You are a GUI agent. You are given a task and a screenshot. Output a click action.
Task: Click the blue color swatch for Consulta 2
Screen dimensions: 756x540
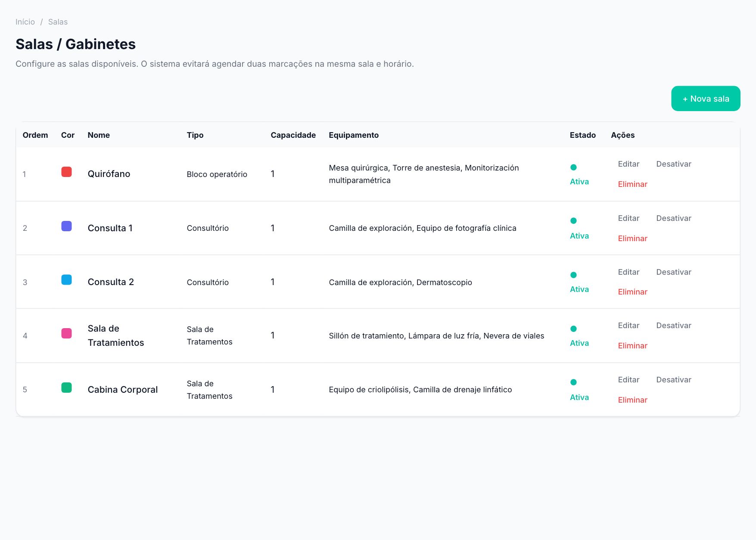point(66,280)
